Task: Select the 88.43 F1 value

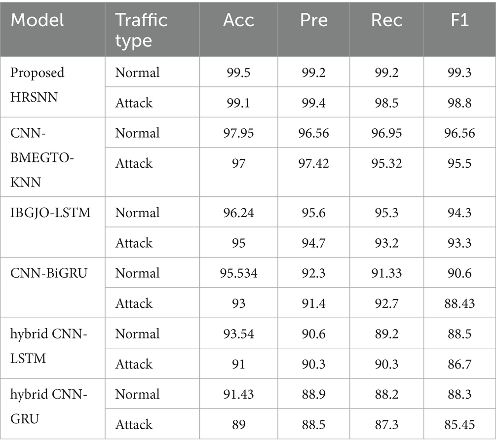Action: [x=459, y=303]
